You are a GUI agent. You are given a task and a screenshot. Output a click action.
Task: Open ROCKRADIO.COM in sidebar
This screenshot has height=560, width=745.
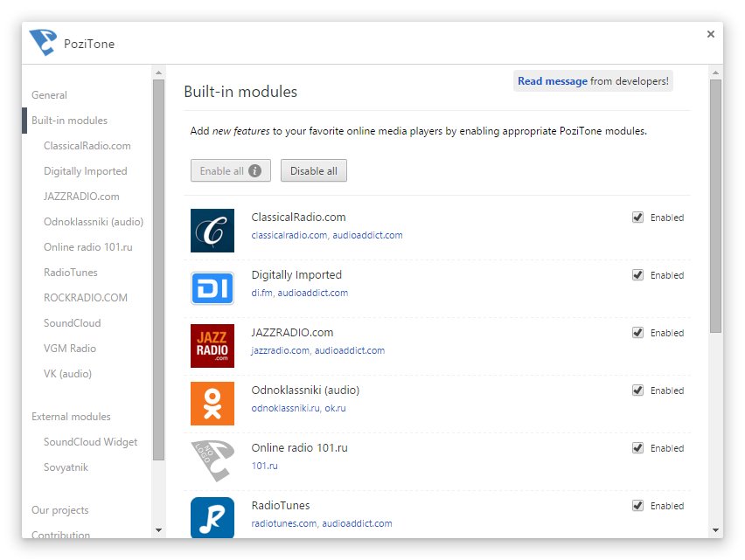click(86, 298)
